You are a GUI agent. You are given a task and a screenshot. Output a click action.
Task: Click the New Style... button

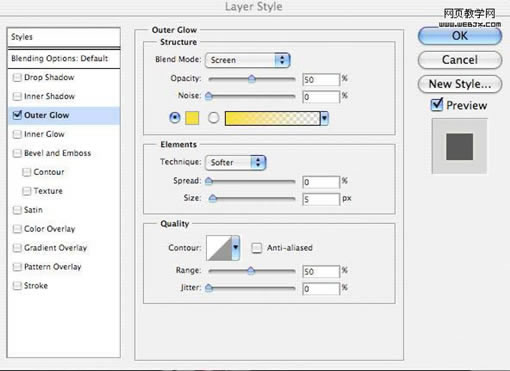[x=460, y=84]
